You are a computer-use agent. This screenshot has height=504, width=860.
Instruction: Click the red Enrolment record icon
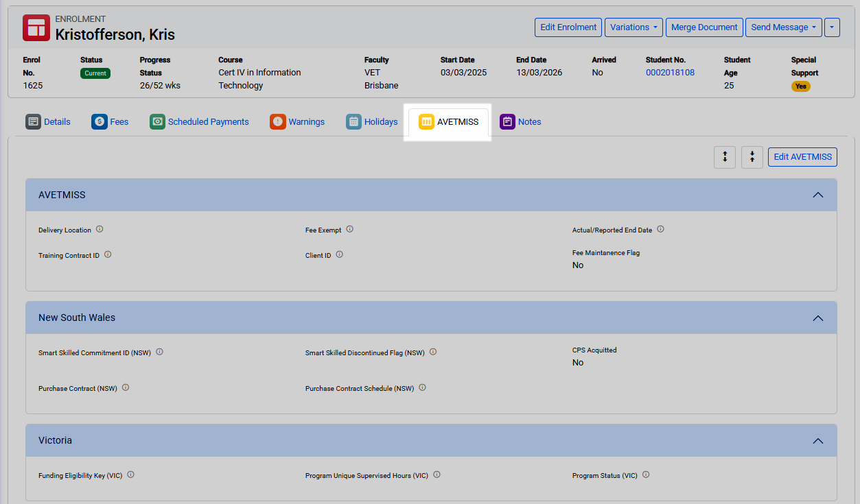(x=36, y=27)
